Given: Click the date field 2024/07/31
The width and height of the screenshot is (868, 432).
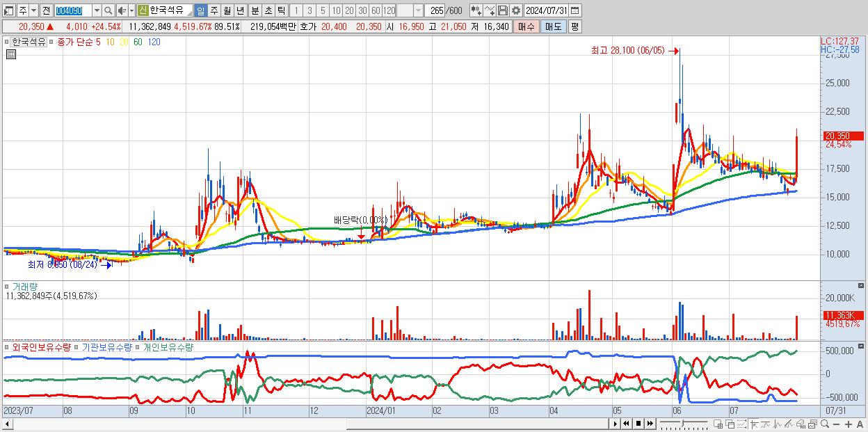Looking at the screenshot, I should pyautogui.click(x=546, y=10).
